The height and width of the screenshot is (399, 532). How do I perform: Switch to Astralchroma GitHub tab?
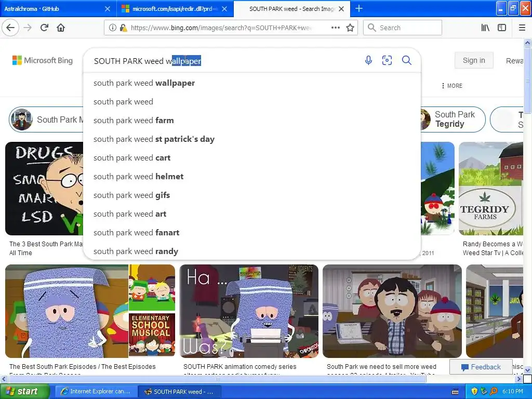coord(51,9)
